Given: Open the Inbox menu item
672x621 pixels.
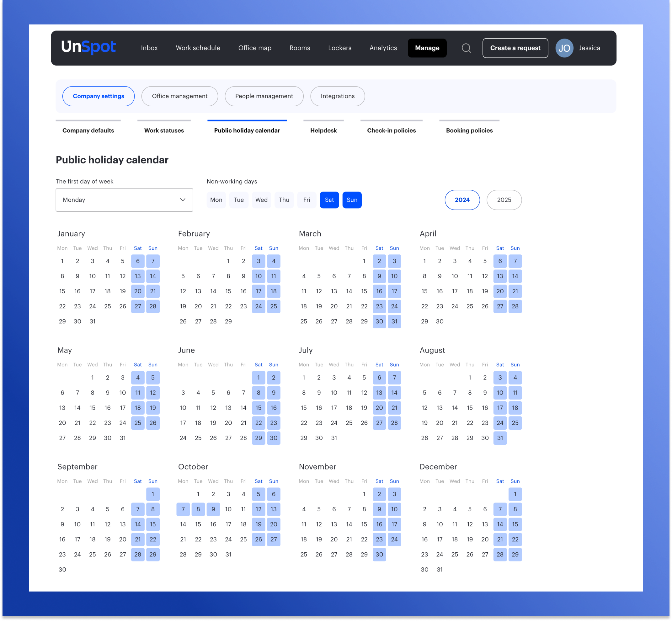Looking at the screenshot, I should point(149,48).
